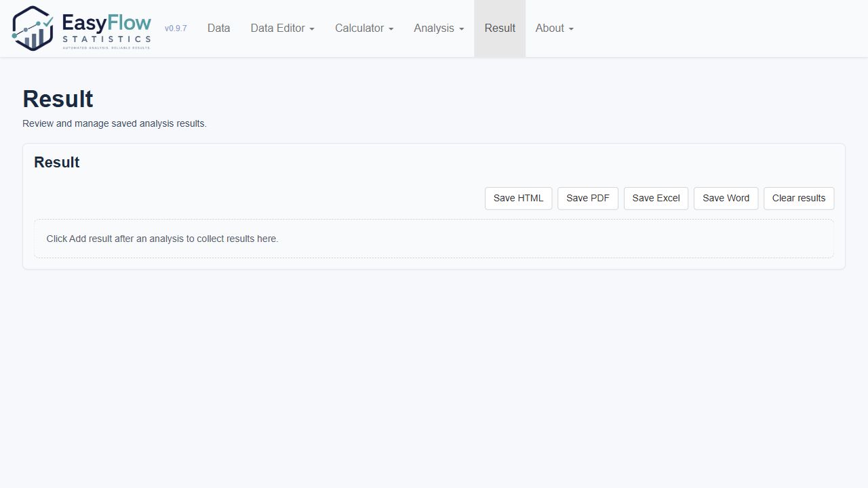Click the Result card section title
The image size is (868, 488).
click(x=57, y=163)
